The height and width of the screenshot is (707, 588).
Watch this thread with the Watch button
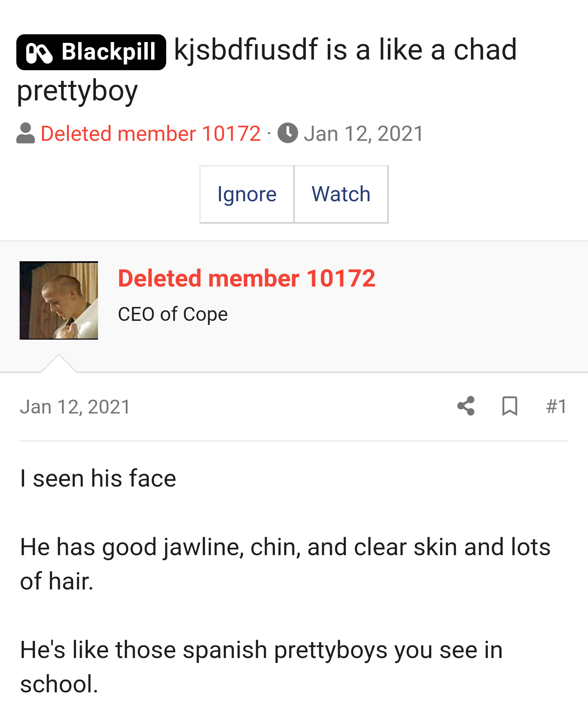(x=341, y=194)
